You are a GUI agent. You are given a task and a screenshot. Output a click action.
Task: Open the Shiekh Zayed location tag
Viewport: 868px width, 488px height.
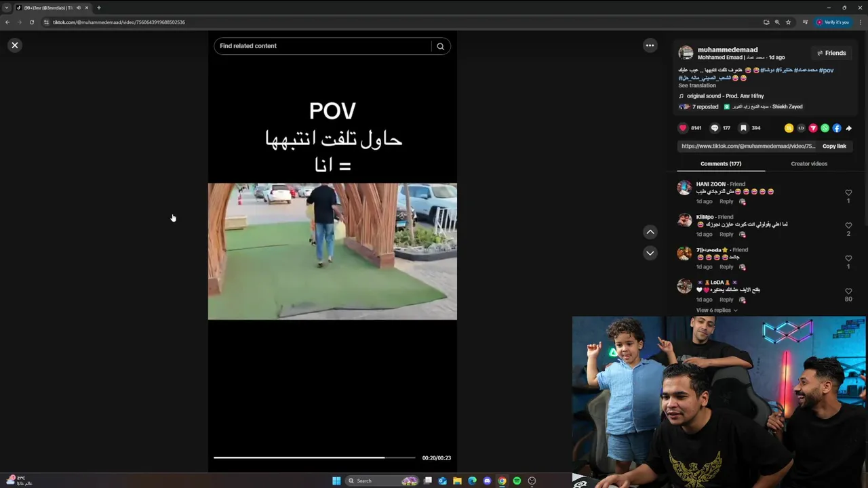[x=763, y=106]
